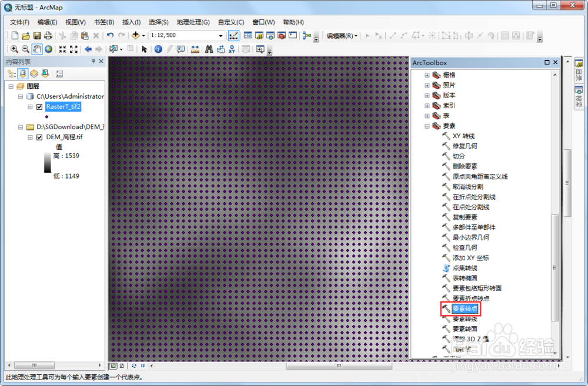Select the 要素转点 tool

pyautogui.click(x=465, y=308)
